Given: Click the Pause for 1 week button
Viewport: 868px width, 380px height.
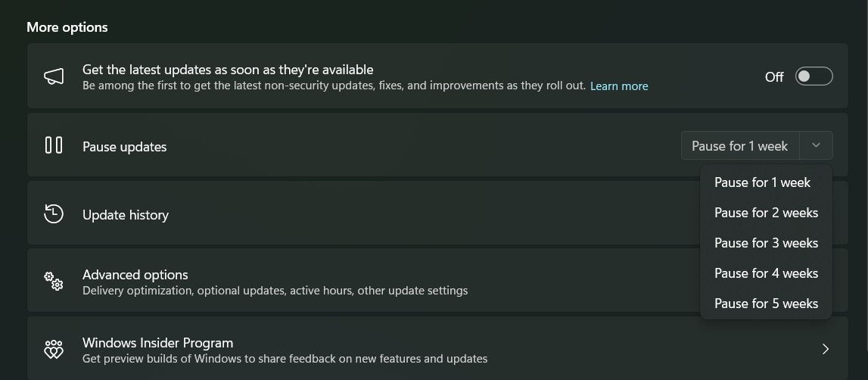Looking at the screenshot, I should click(x=740, y=145).
